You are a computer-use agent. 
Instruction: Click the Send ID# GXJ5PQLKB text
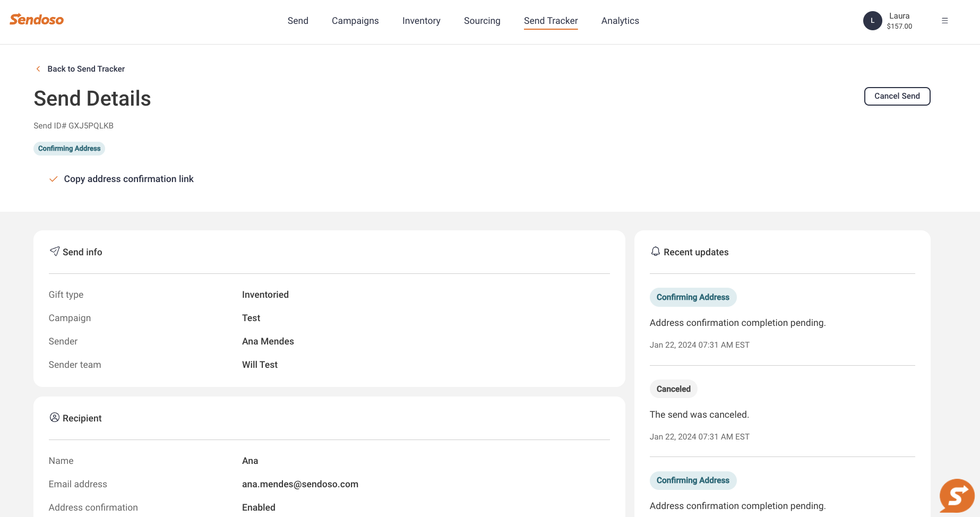click(73, 126)
